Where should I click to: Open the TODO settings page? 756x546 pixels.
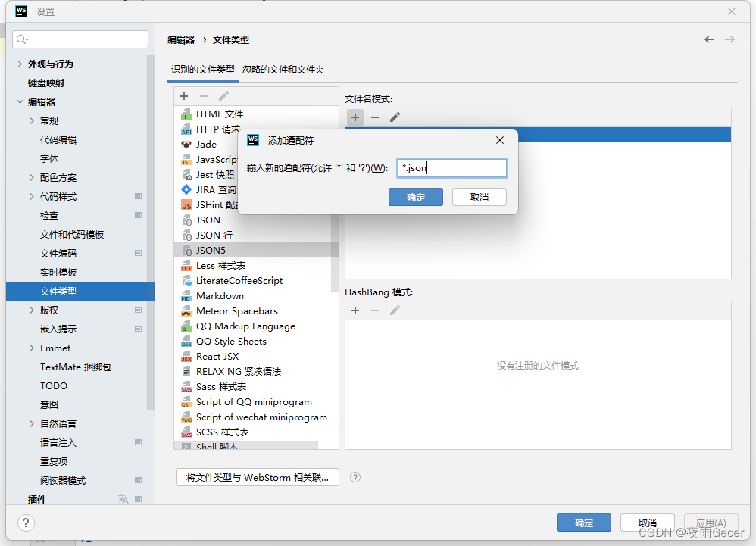pos(54,385)
